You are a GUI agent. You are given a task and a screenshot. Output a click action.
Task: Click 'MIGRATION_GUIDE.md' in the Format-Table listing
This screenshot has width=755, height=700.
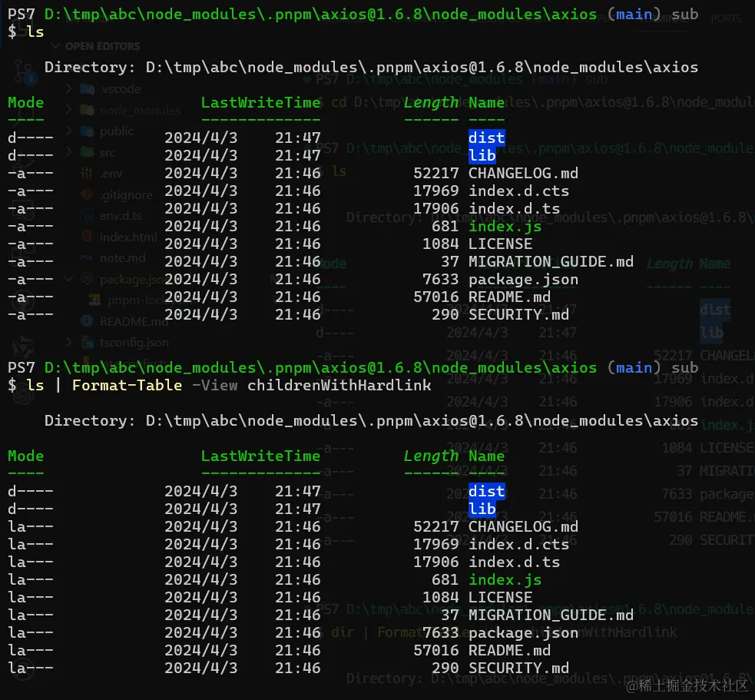coord(551,615)
